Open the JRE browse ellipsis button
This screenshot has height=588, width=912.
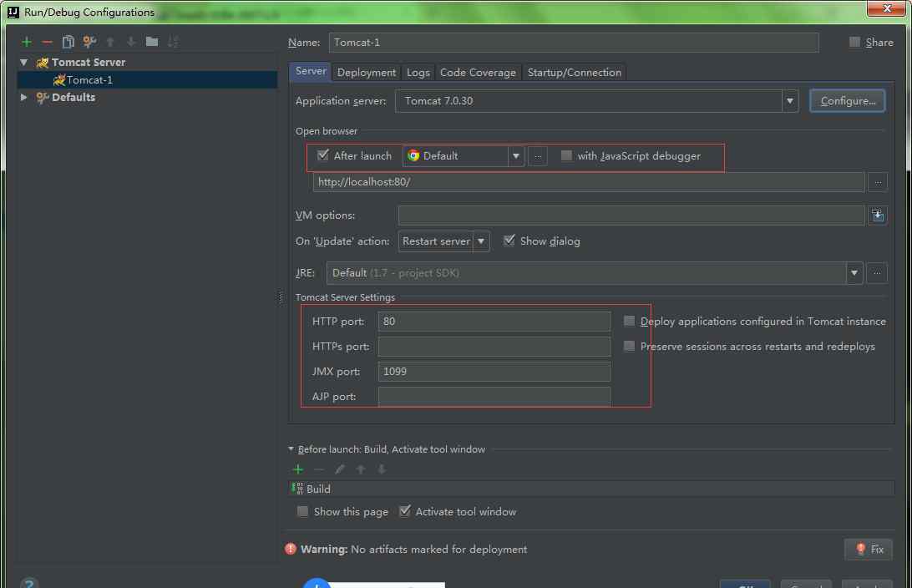[x=877, y=273]
